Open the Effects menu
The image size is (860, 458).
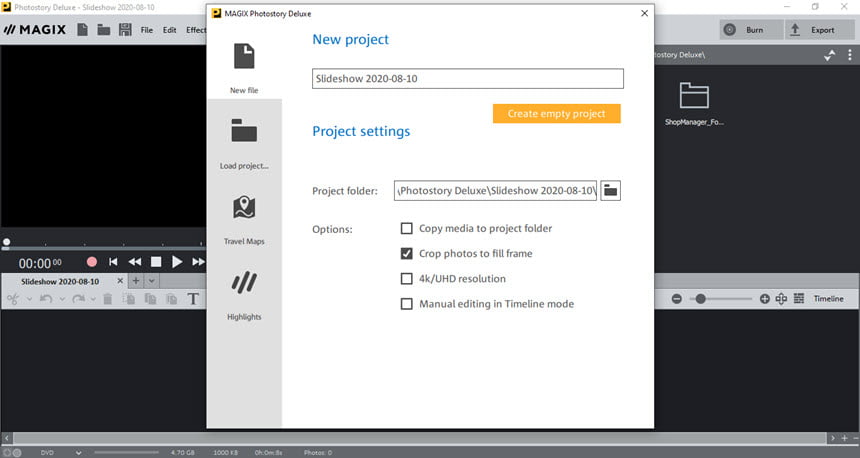[196, 30]
